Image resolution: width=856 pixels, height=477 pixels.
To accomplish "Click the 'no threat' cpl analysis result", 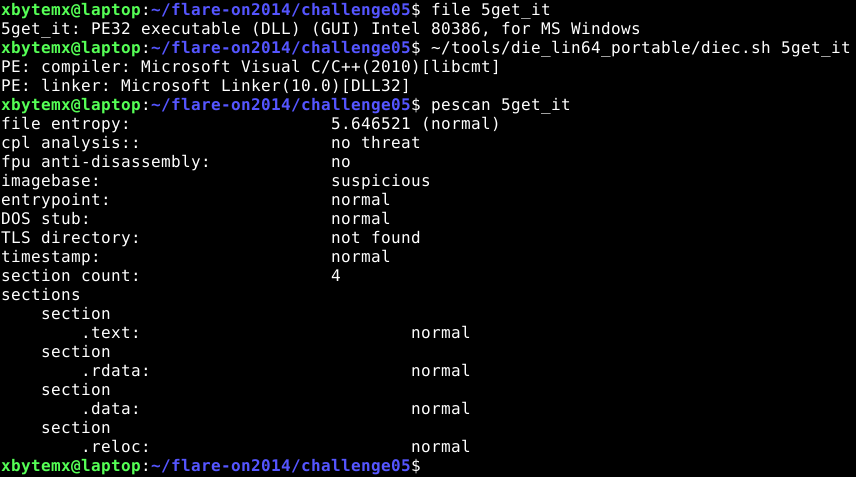I will click(376, 142).
